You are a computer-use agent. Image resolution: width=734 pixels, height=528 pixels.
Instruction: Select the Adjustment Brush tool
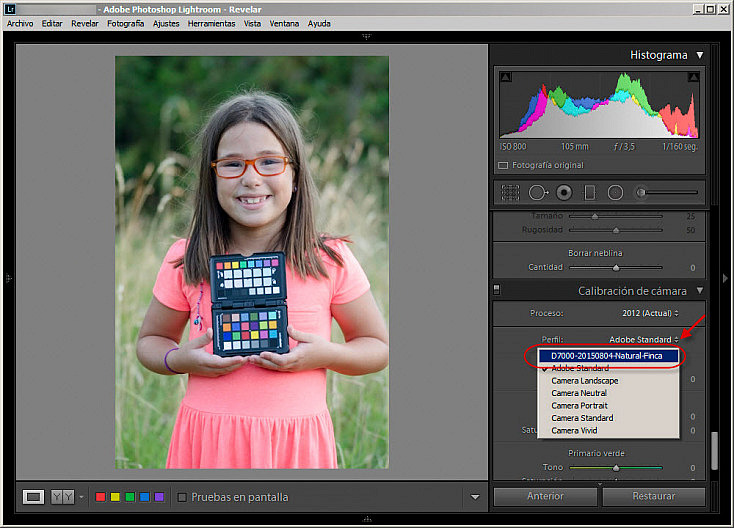[640, 192]
